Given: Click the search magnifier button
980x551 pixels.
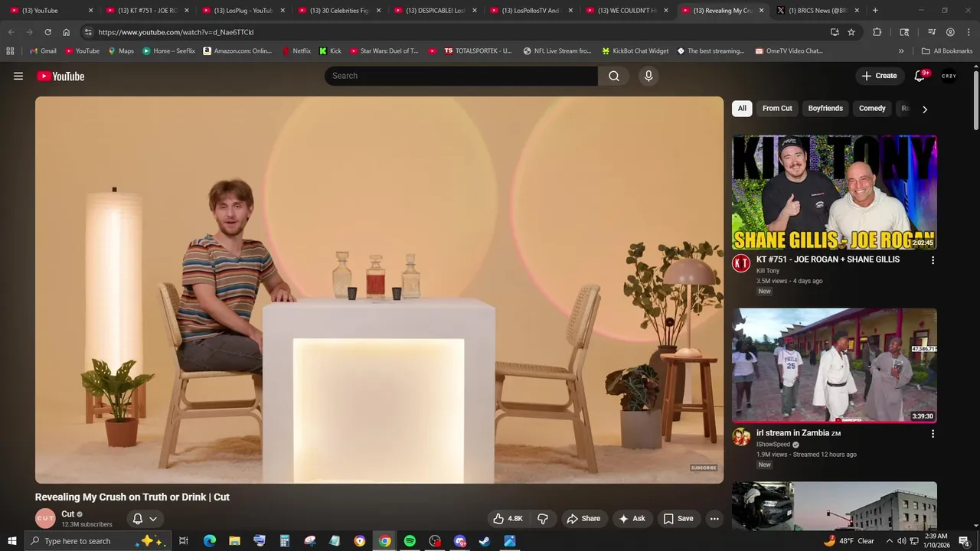Looking at the screenshot, I should pyautogui.click(x=614, y=76).
